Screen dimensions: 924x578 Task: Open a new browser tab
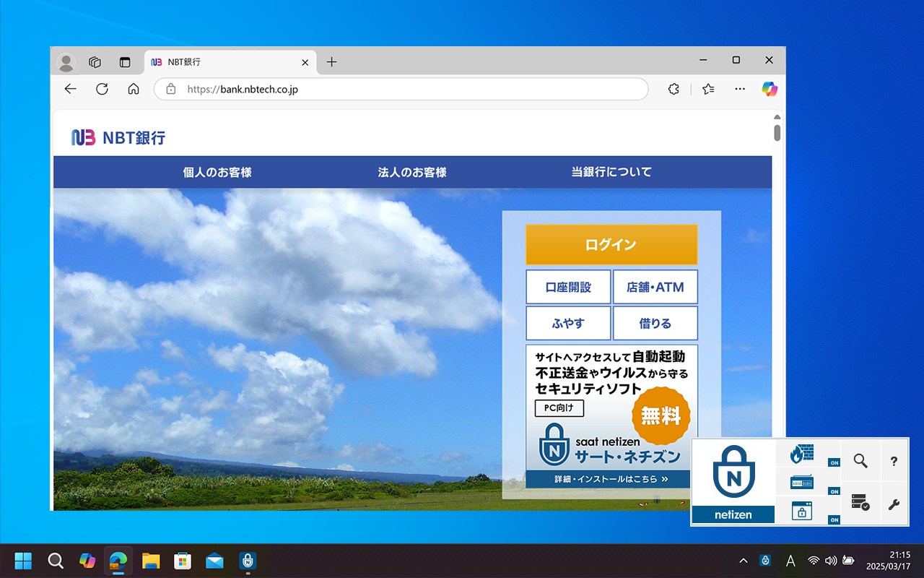click(x=331, y=62)
